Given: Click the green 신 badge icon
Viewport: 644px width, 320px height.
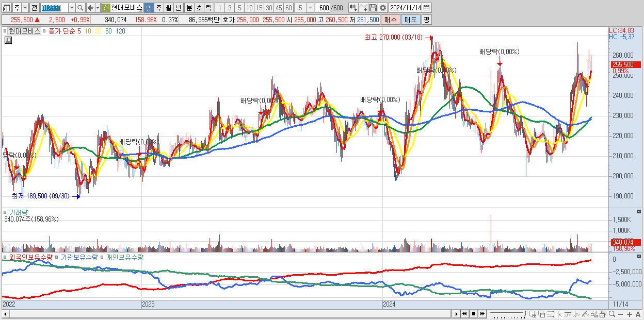Looking at the screenshot, I should 106,8.
